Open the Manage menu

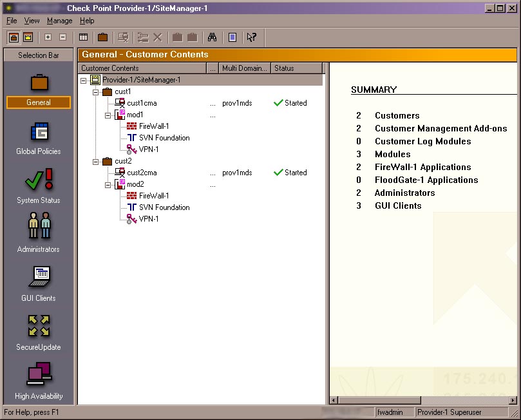[x=59, y=21]
